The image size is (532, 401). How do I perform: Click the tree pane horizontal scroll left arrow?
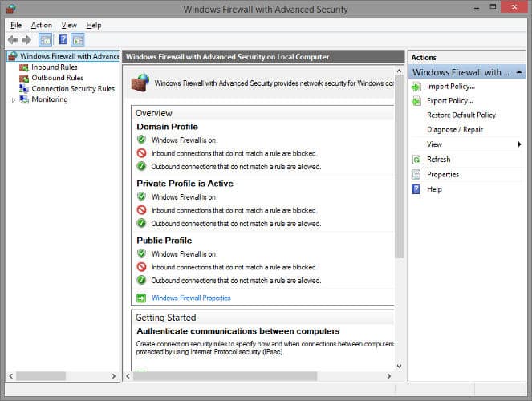pyautogui.click(x=11, y=376)
